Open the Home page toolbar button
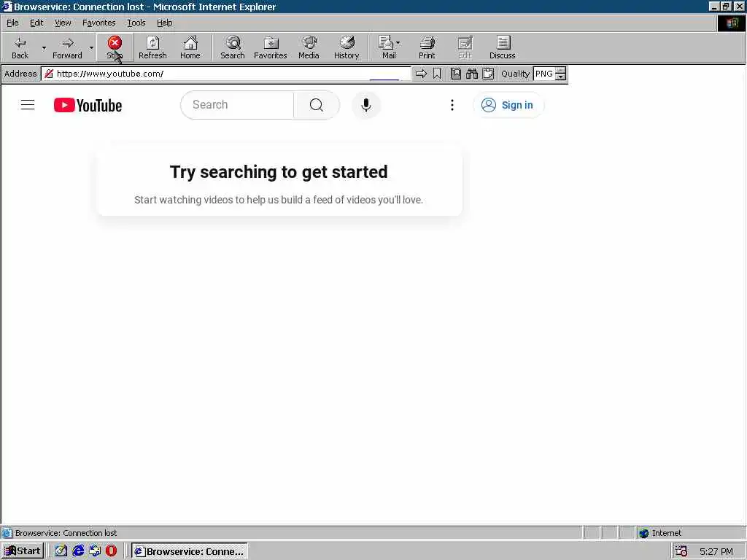 tap(190, 47)
